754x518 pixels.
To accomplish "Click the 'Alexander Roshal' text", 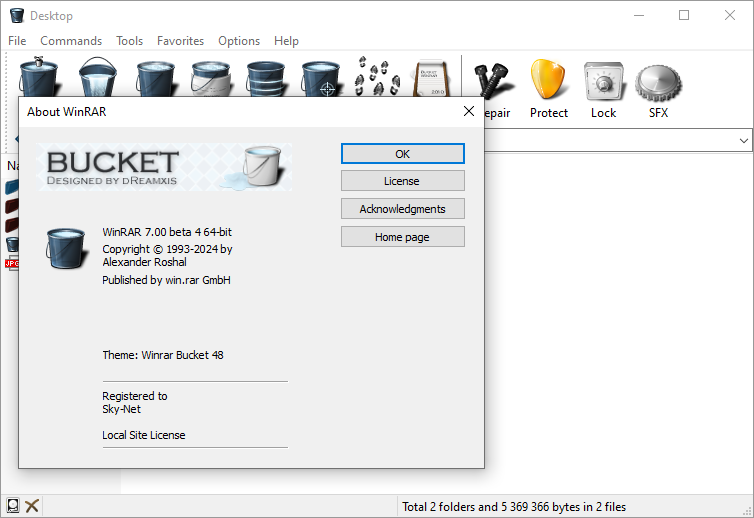I will [144, 262].
